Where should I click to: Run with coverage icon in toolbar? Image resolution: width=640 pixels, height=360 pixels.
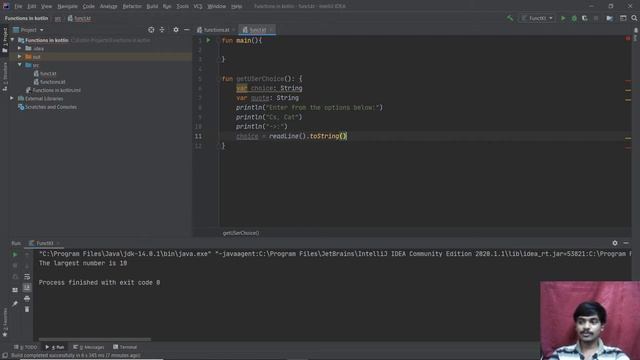(x=584, y=18)
